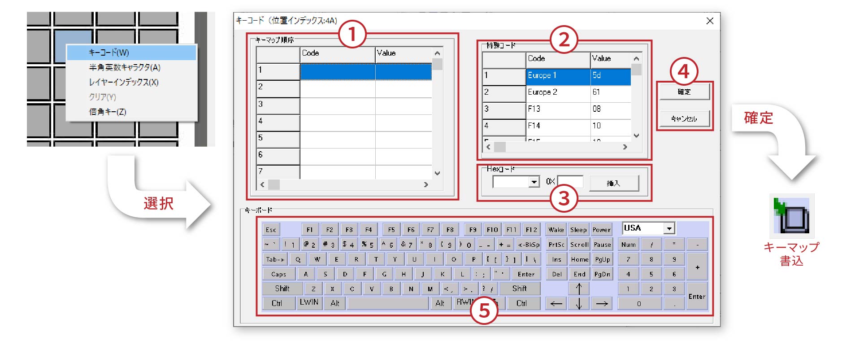The width and height of the screenshot is (868, 341).
Task: Click the space bar key
Action: point(388,303)
